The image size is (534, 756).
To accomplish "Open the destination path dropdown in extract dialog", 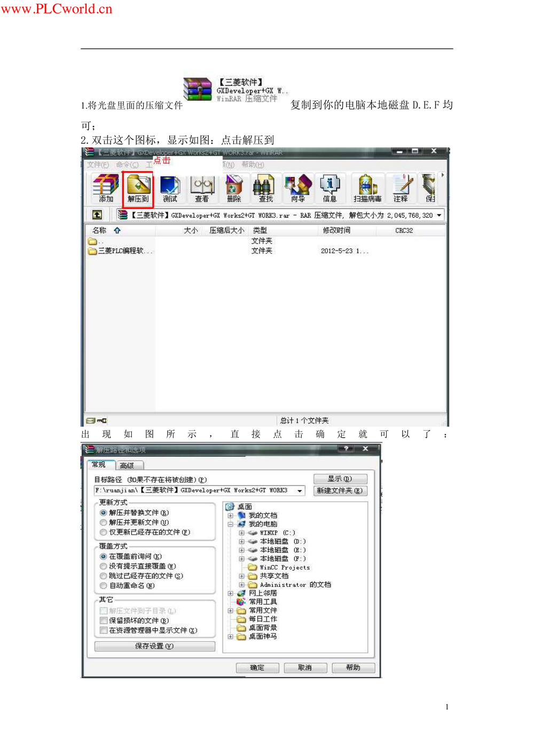I will click(x=300, y=490).
